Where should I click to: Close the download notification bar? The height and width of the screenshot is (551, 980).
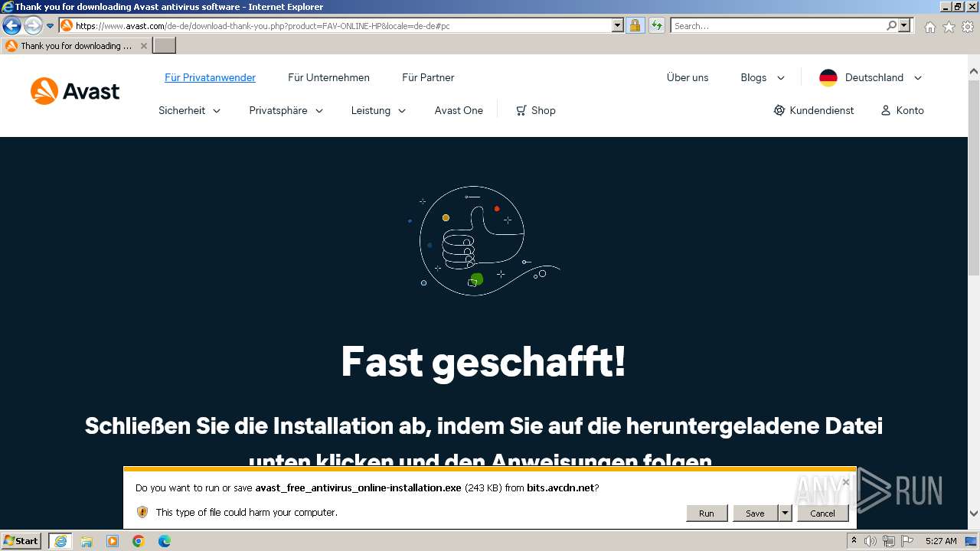click(845, 482)
